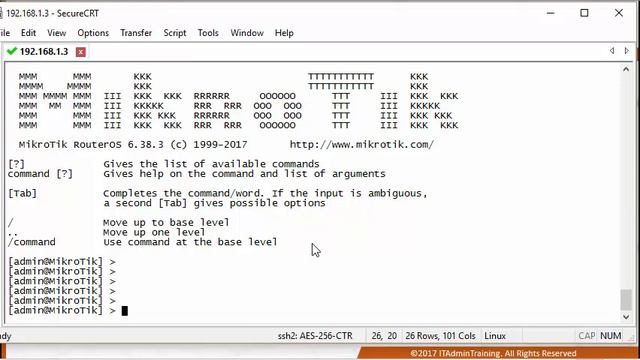The height and width of the screenshot is (360, 640).
Task: Open the View menu
Action: click(x=56, y=33)
